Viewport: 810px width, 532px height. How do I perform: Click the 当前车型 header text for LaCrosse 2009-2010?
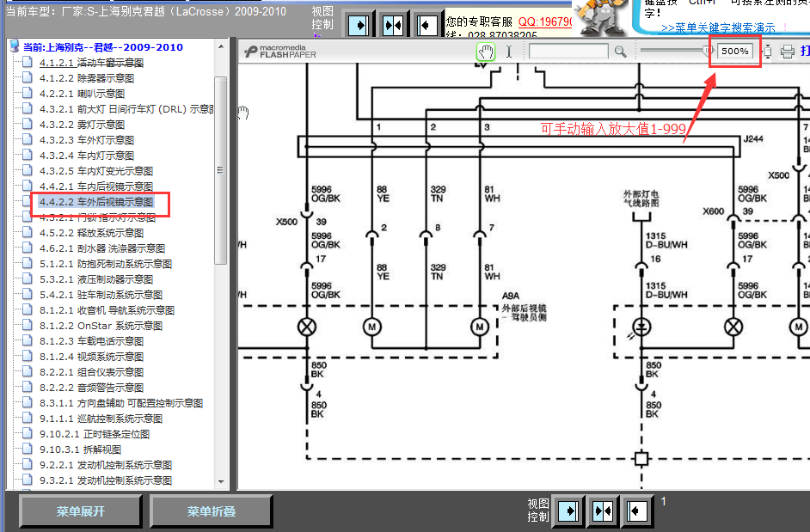pyautogui.click(x=145, y=11)
